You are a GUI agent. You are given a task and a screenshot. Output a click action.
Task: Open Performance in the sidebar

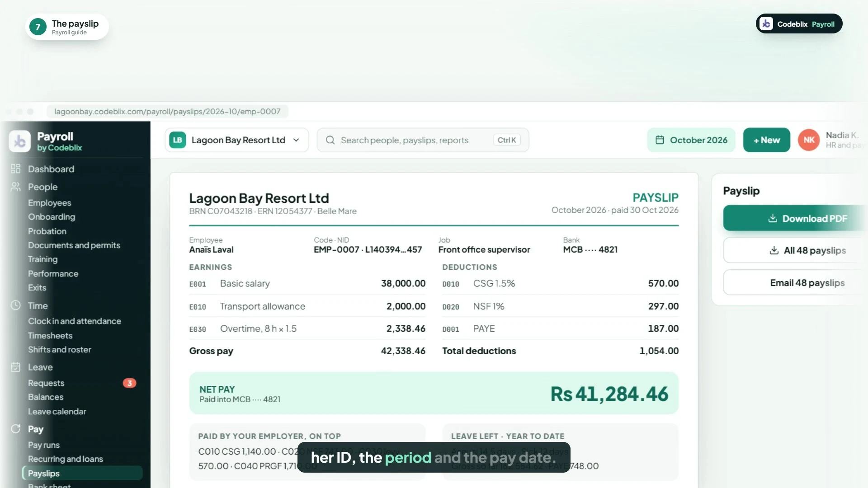click(x=53, y=273)
